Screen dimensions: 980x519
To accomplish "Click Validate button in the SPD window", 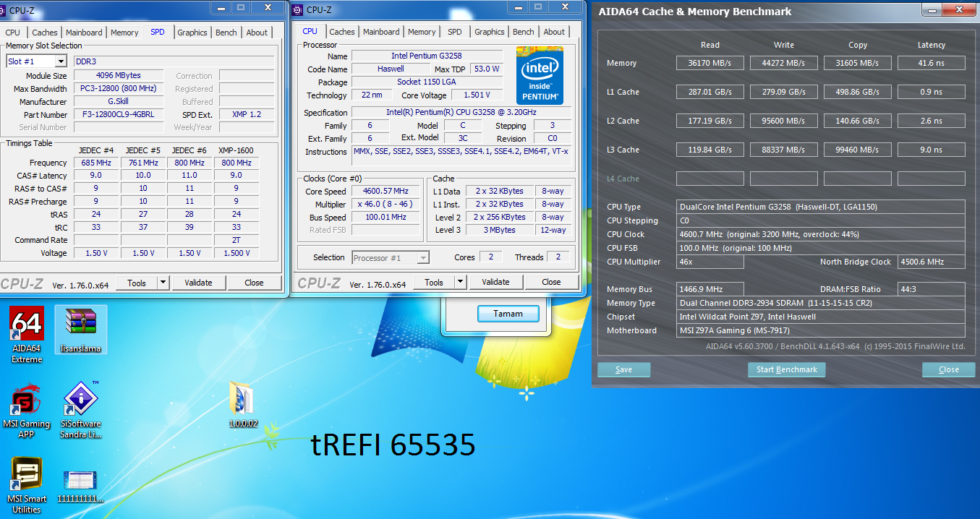I will click(197, 283).
